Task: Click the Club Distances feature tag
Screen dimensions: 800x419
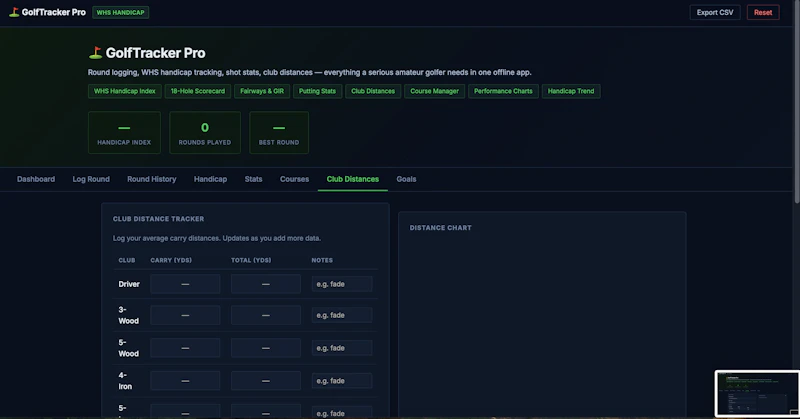Action: point(373,91)
